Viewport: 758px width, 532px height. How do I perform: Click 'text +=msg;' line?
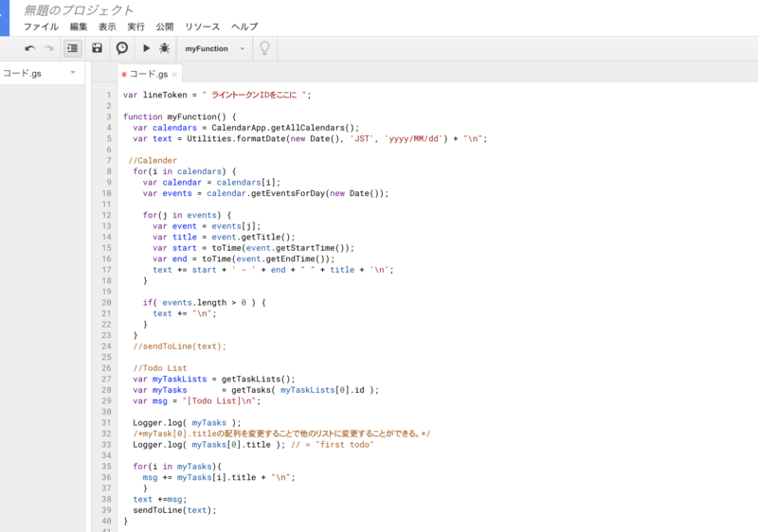159,500
